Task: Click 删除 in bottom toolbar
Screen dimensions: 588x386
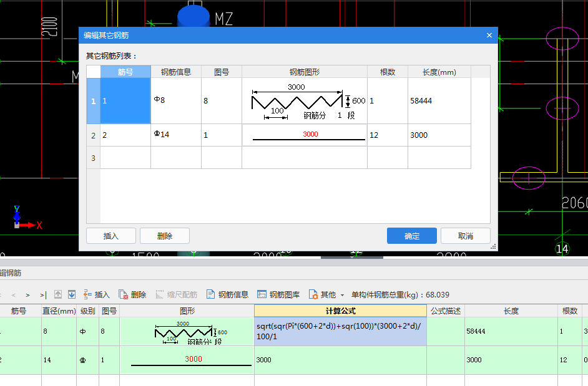Action: (133, 294)
